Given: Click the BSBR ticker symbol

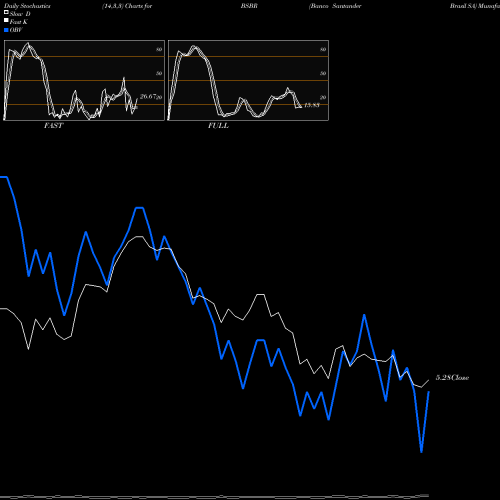Looking at the screenshot, I should (x=249, y=6).
